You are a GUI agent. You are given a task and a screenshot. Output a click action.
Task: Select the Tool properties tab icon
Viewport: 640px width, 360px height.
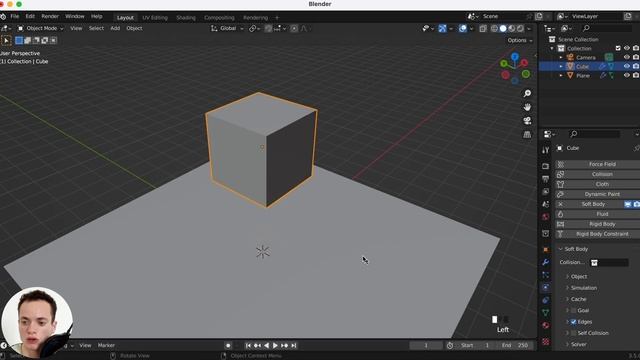pyautogui.click(x=545, y=150)
